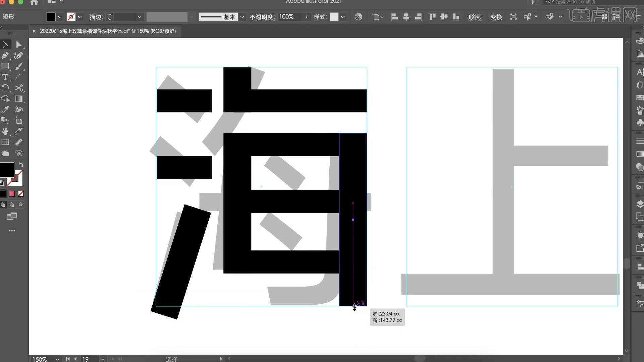The image size is (644, 362).
Task: Select the Puppet Warp tool
Action: (x=19, y=110)
